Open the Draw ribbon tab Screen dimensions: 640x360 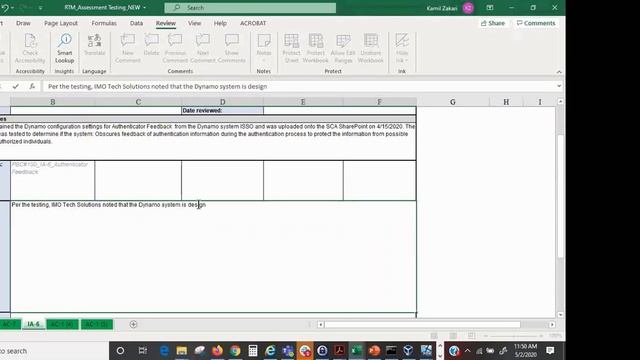tap(23, 23)
